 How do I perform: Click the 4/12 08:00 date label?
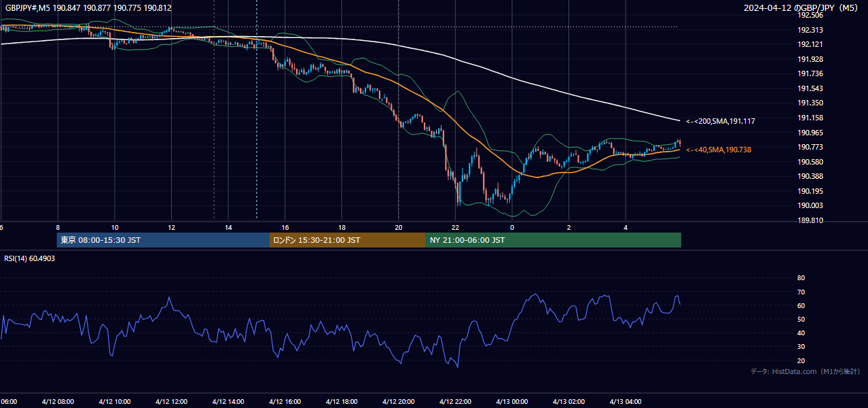[x=58, y=401]
